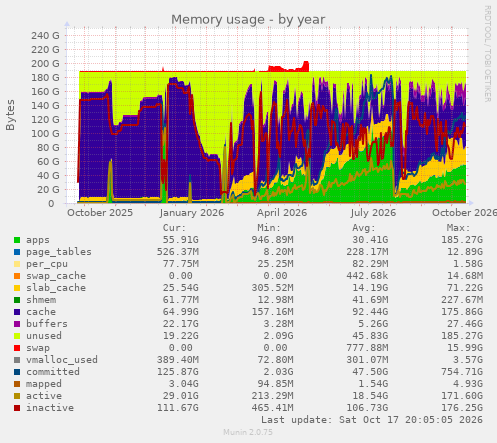This screenshot has height=443, width=497.
Task: Click the memory usage graph plot area
Action: (267, 115)
